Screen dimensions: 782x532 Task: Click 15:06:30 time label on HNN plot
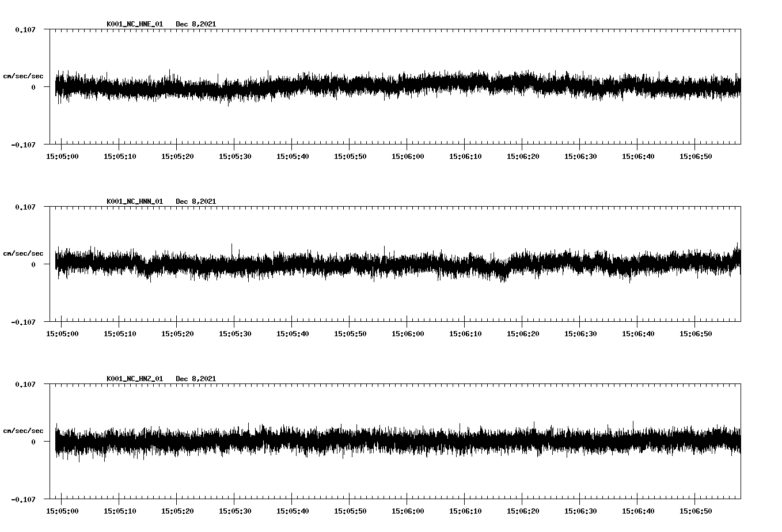[x=580, y=334]
